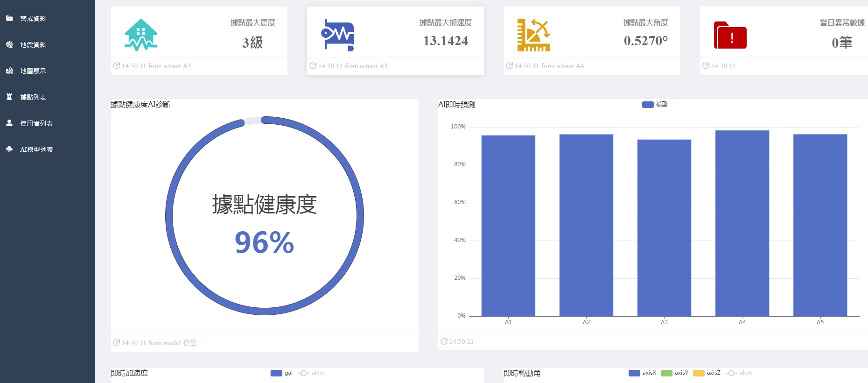868x383 pixels.
Task: Click refresh icon in 據點最大加速度 card
Action: pos(313,66)
